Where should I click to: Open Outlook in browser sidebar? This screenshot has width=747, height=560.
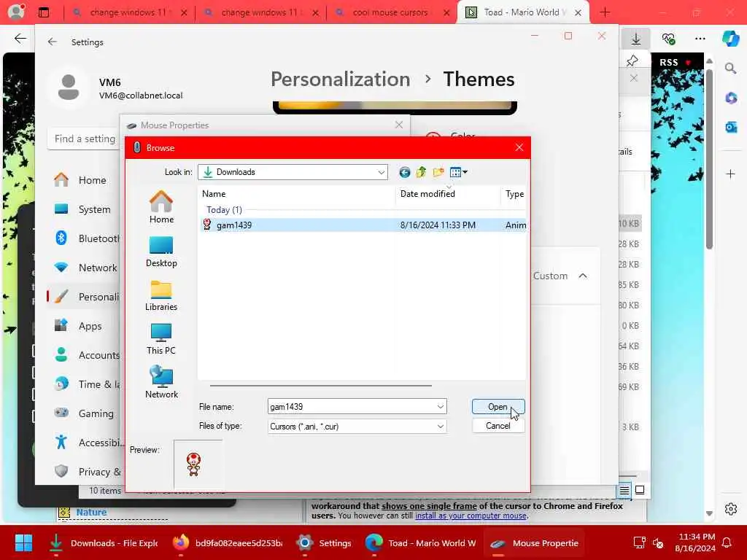(731, 127)
